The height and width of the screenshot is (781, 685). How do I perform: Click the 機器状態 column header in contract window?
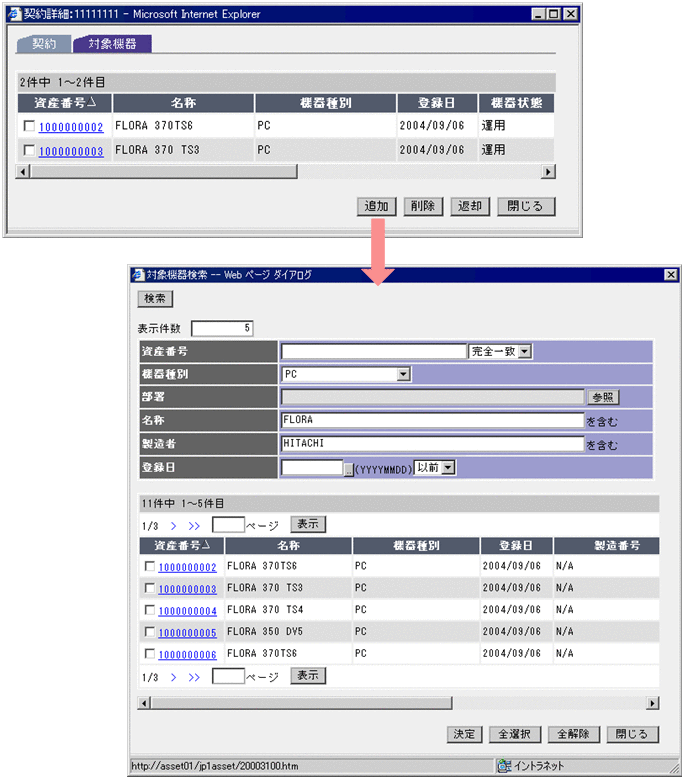pos(516,103)
